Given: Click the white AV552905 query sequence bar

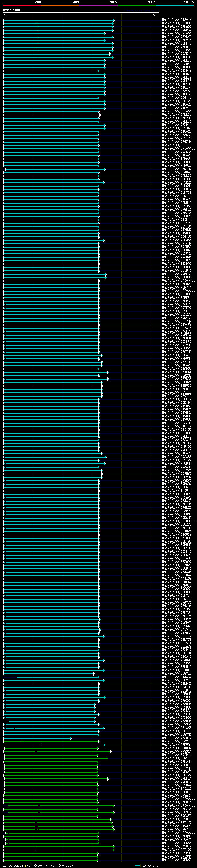Looking at the screenshot, I should [x=81, y=13].
